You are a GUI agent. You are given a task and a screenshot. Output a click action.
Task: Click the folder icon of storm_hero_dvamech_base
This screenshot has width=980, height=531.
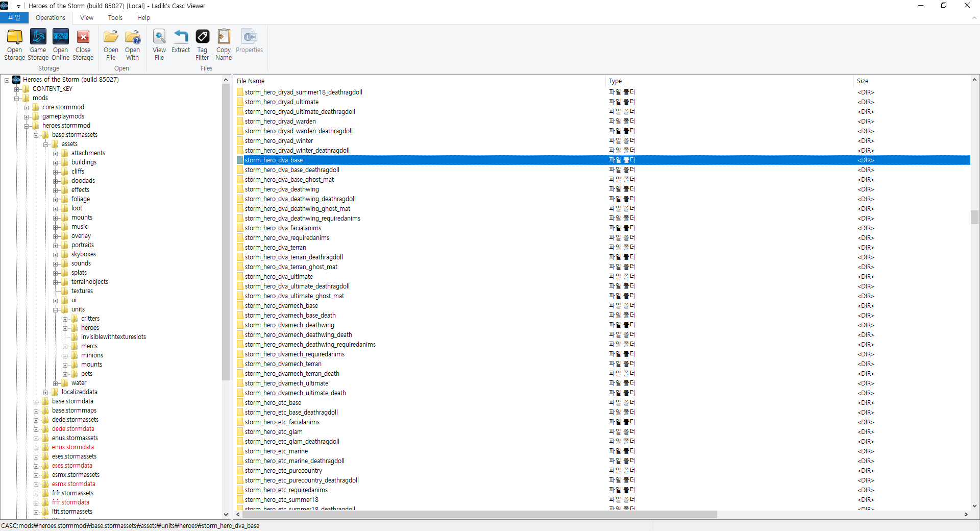tap(240, 306)
